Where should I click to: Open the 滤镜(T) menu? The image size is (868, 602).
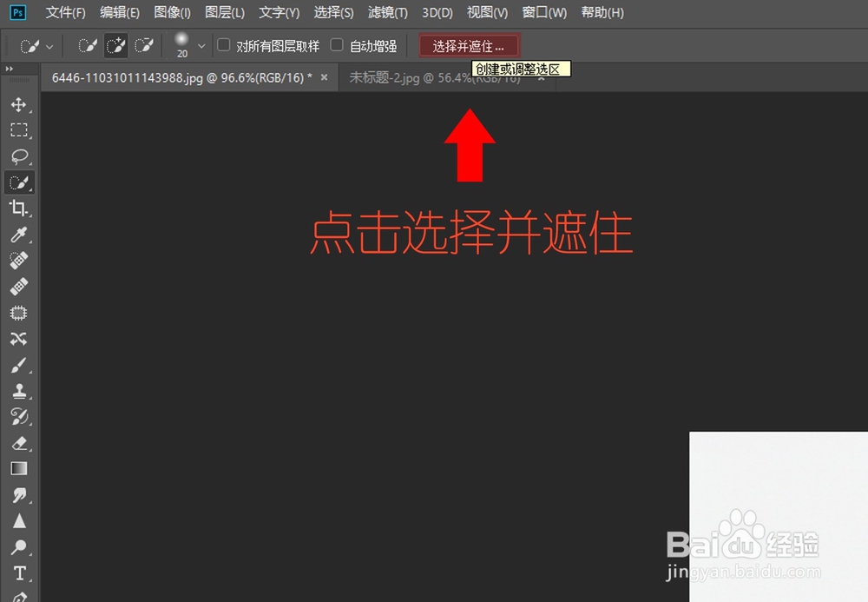click(x=387, y=12)
